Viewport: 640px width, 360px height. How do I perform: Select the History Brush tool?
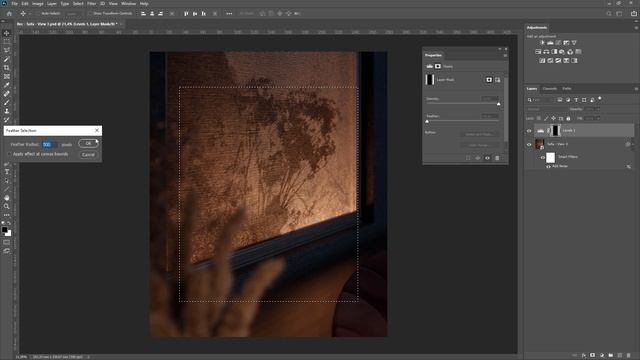(7, 120)
